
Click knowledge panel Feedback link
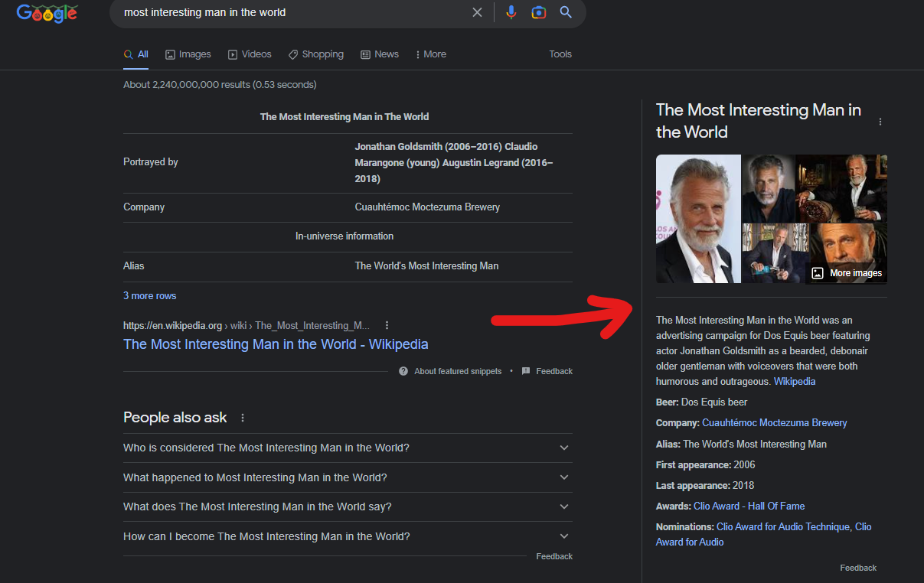pos(858,568)
